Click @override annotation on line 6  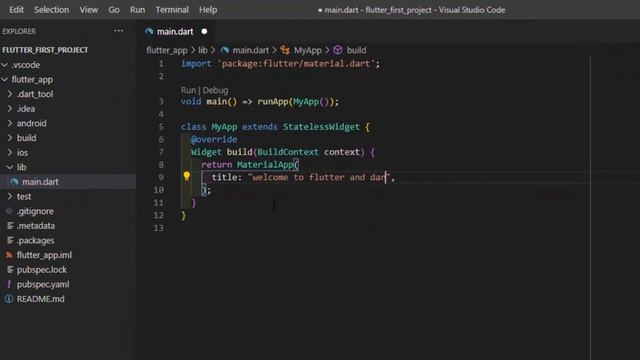[214, 140]
